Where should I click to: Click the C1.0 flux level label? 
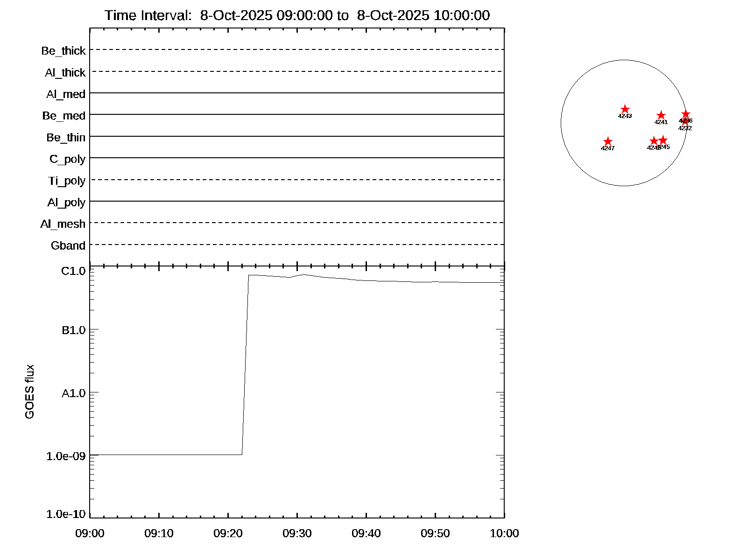73,271
